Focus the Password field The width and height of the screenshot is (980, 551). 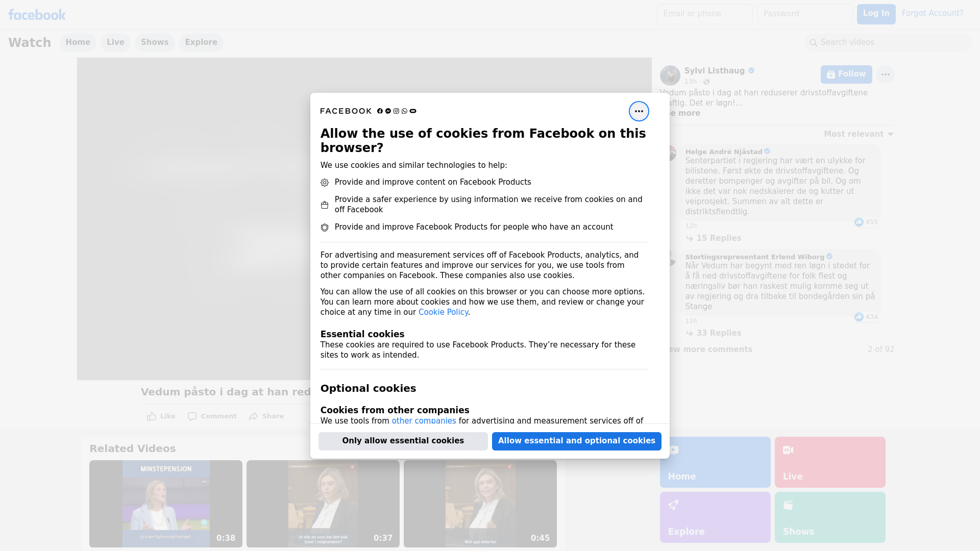804,14
